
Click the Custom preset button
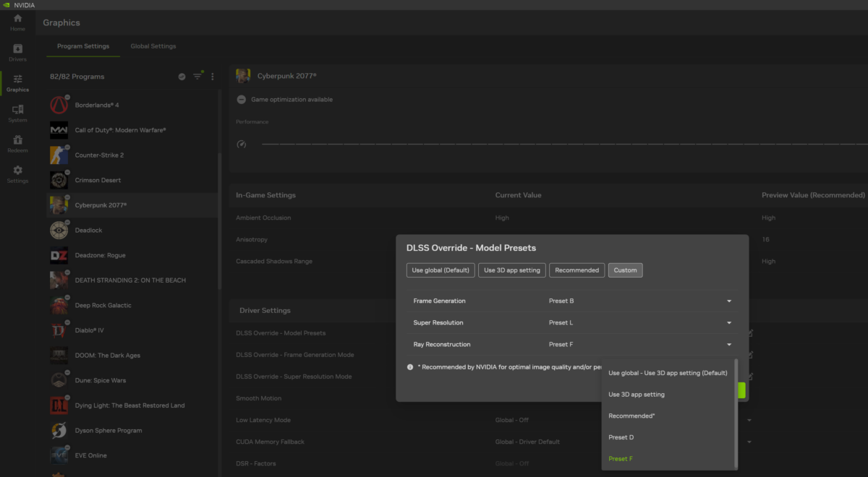click(x=626, y=270)
